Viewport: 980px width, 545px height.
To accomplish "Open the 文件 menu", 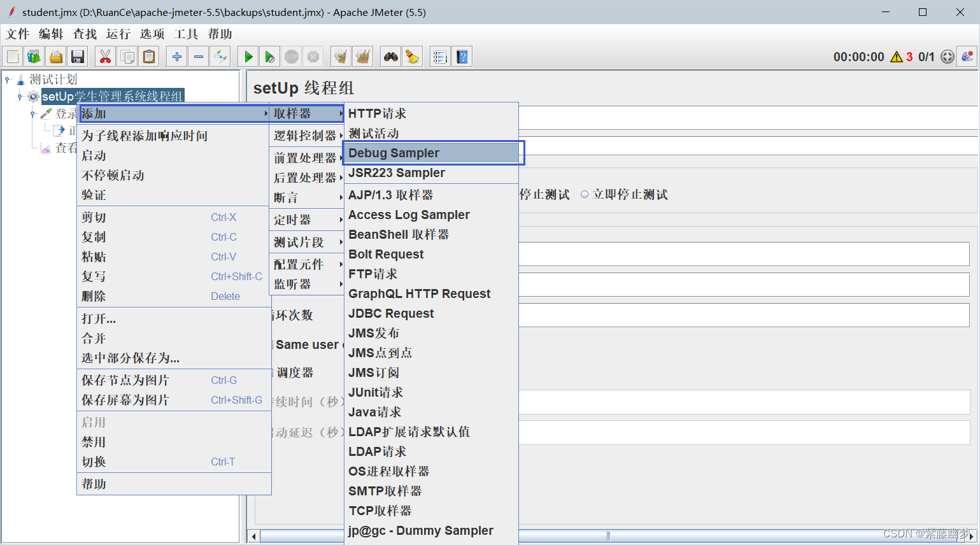I will [18, 34].
